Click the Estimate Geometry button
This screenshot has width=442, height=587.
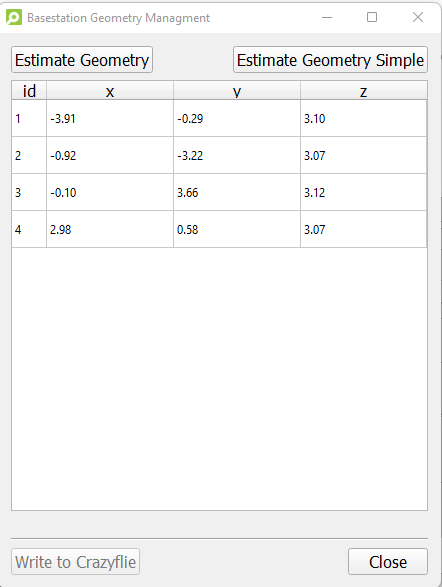[82, 60]
